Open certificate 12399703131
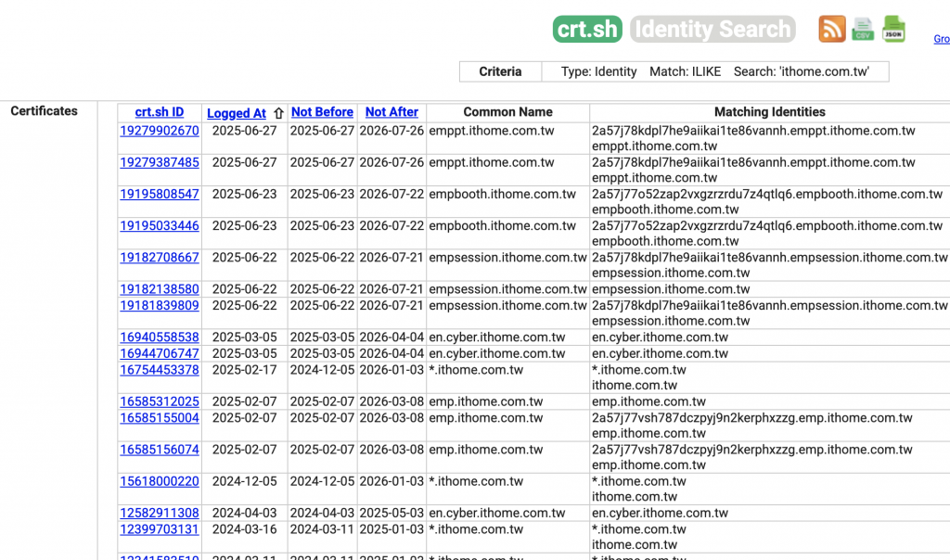The height and width of the screenshot is (560, 950). click(x=160, y=529)
